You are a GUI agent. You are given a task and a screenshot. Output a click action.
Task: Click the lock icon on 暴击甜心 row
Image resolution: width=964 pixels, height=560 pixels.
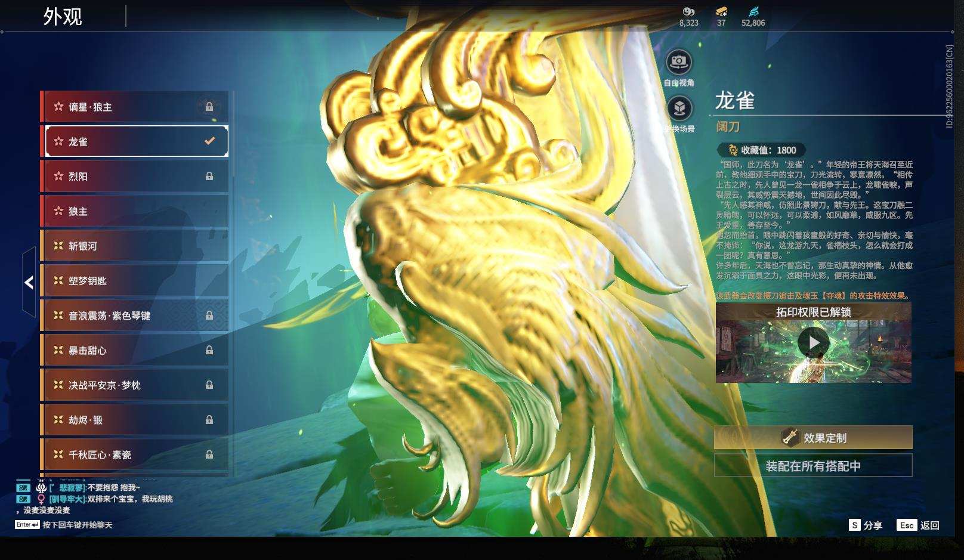(x=209, y=350)
